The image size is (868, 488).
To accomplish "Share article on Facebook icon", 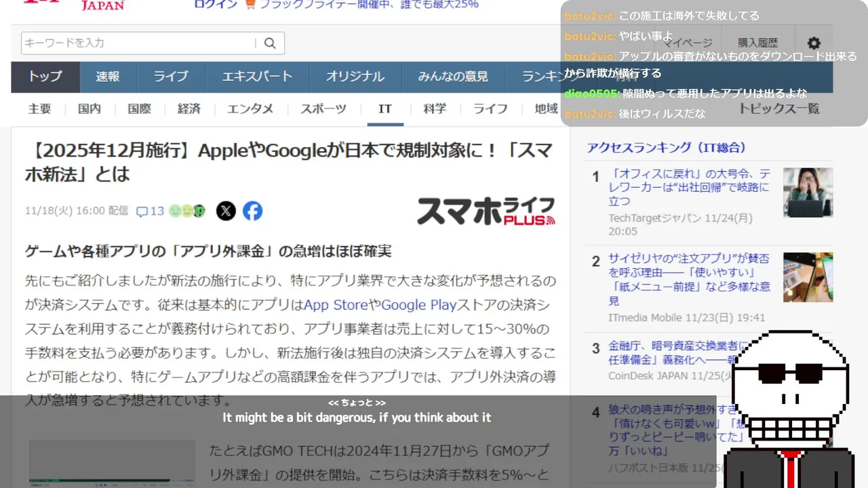I will point(253,211).
